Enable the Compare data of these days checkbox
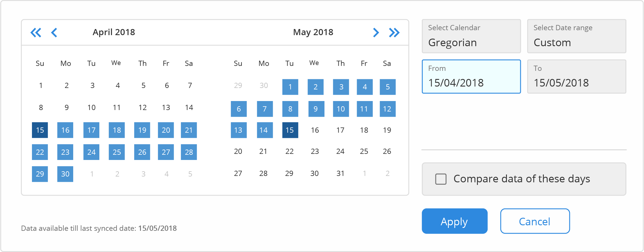This screenshot has width=644, height=252. (440, 179)
